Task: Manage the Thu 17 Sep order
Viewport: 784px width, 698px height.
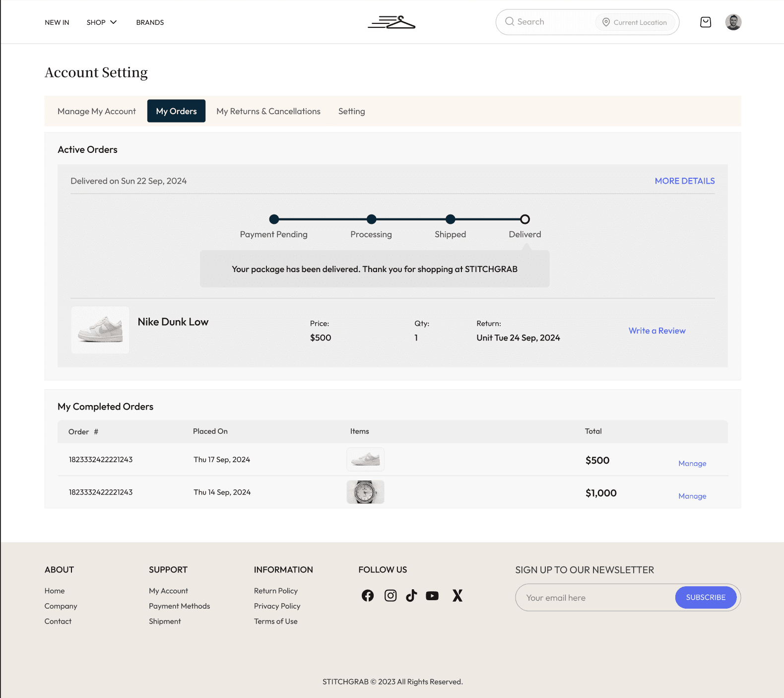Action: (692, 463)
